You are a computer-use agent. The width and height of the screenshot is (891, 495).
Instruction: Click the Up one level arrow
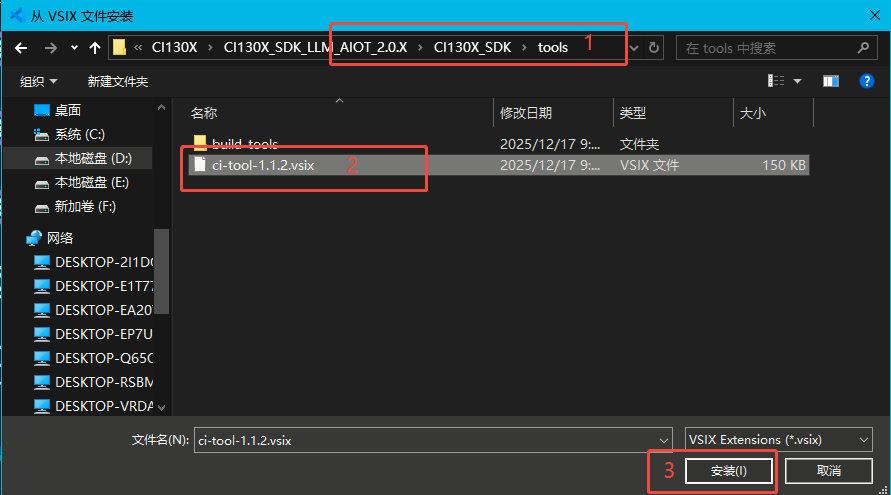[95, 47]
